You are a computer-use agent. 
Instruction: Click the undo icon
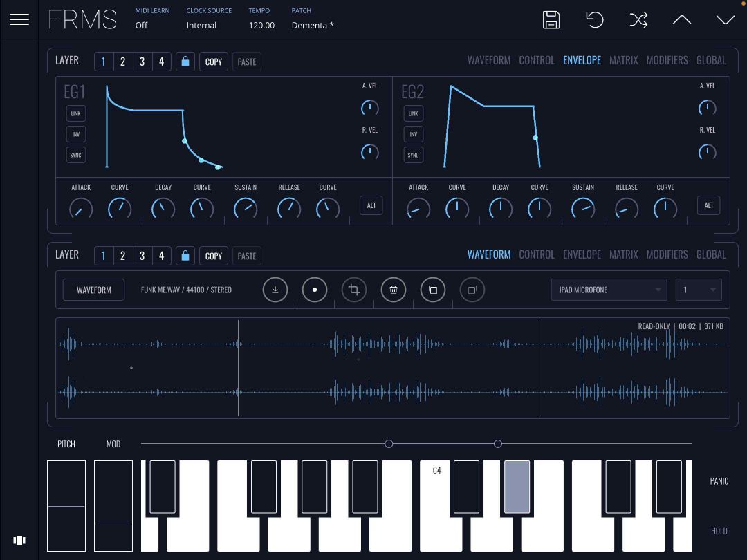coord(595,19)
